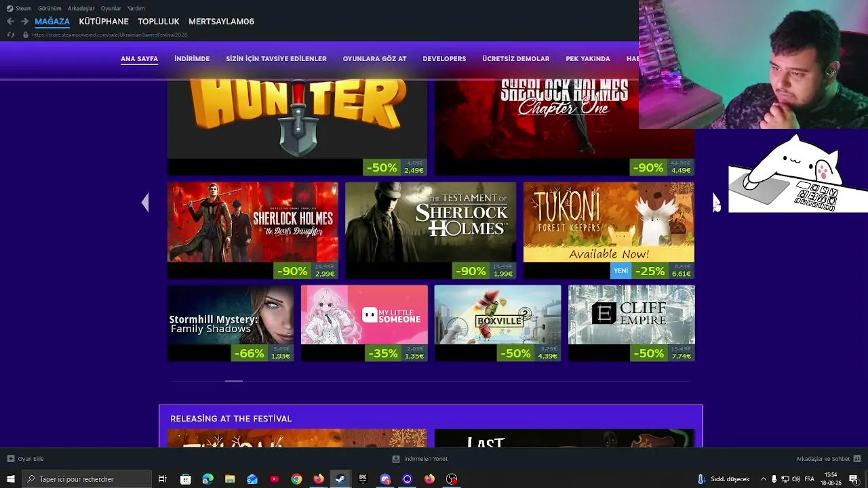868x488 pixels.
Task: Click the Sıcld. düşecek weather widget
Action: coord(724,479)
